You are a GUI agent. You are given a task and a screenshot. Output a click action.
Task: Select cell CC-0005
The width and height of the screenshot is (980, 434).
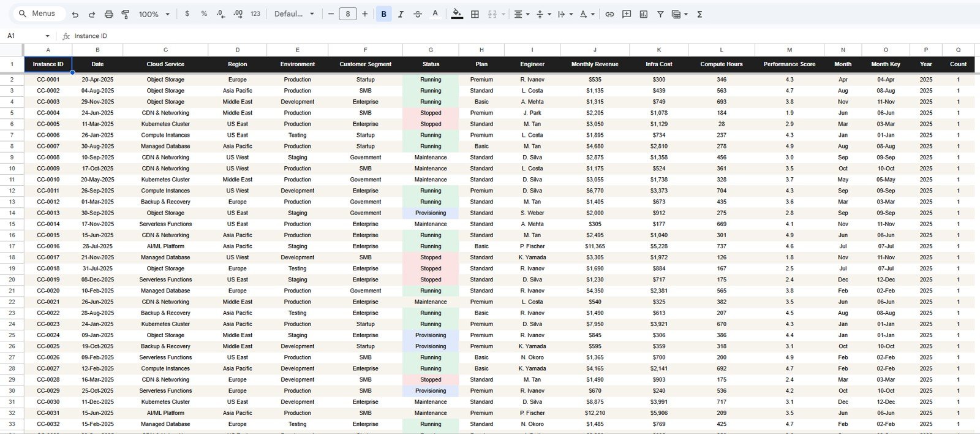click(48, 124)
